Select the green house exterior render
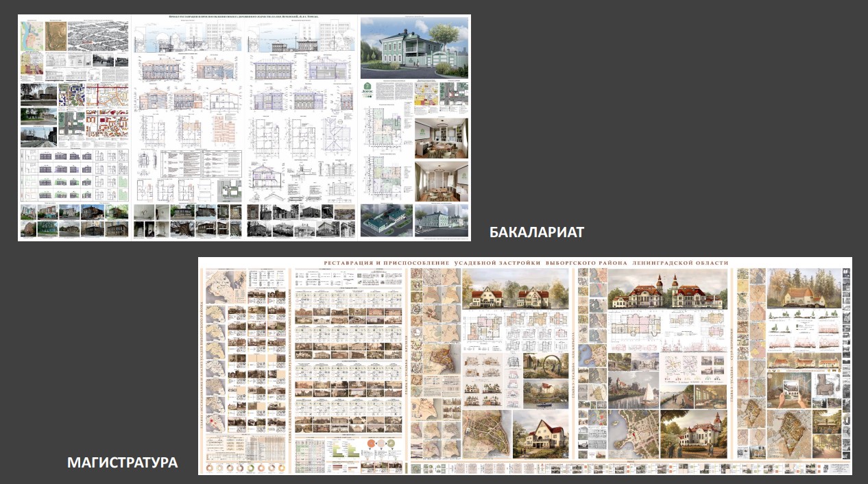The image size is (868, 484). pyautogui.click(x=414, y=48)
